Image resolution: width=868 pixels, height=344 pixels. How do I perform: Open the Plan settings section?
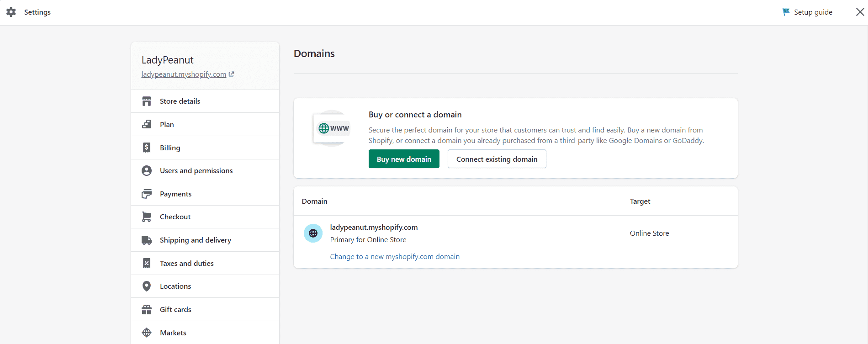tap(167, 125)
